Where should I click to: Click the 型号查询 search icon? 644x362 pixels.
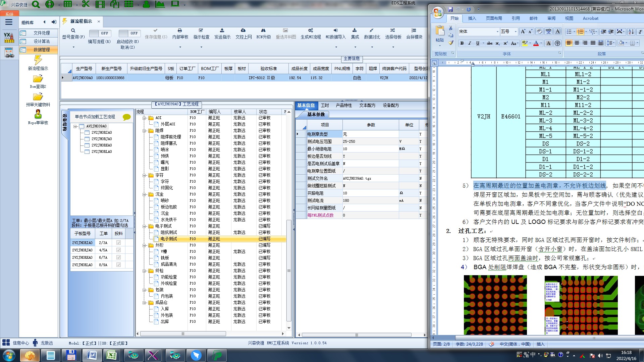coord(73,31)
